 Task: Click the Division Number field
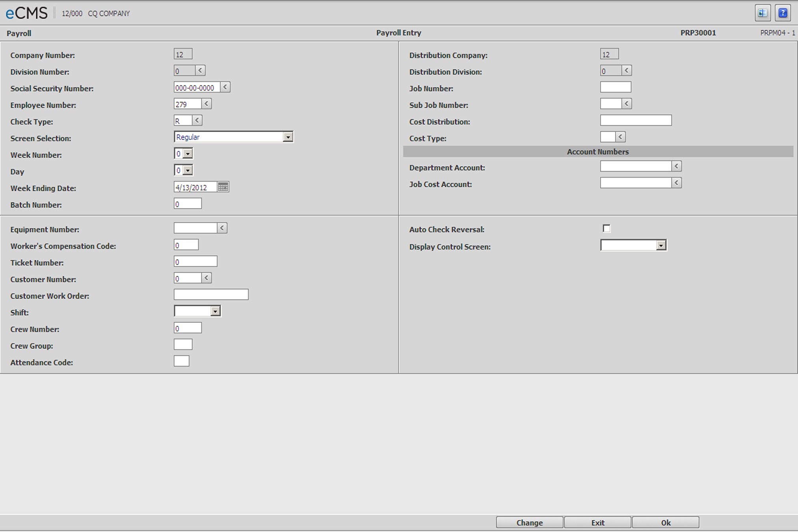[184, 71]
